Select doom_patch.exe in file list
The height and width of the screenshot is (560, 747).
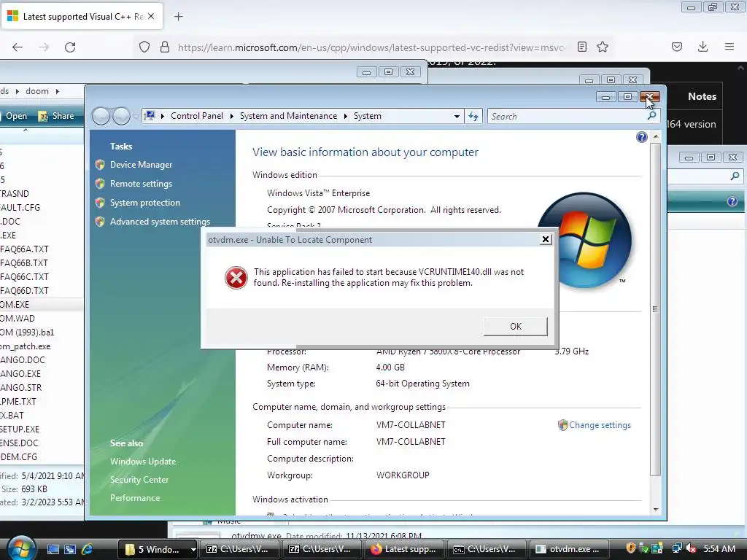26,346
